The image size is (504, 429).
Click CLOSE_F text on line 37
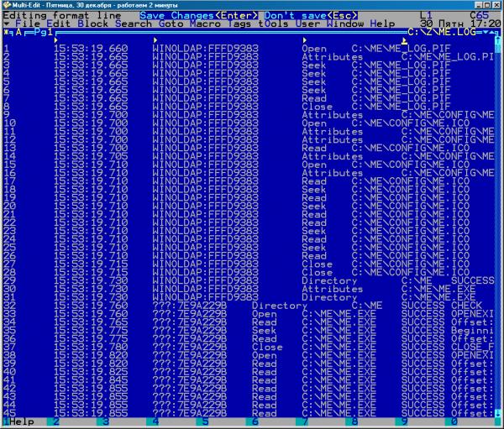(472, 347)
